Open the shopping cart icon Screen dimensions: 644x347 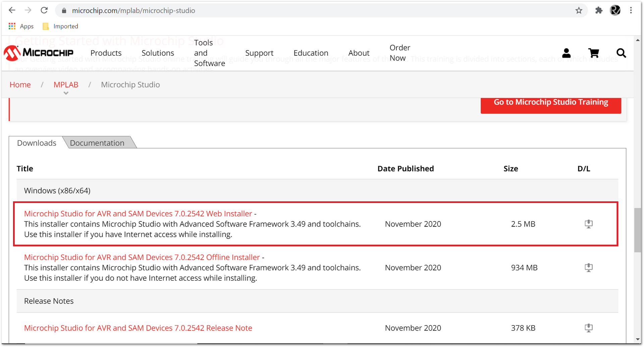594,53
